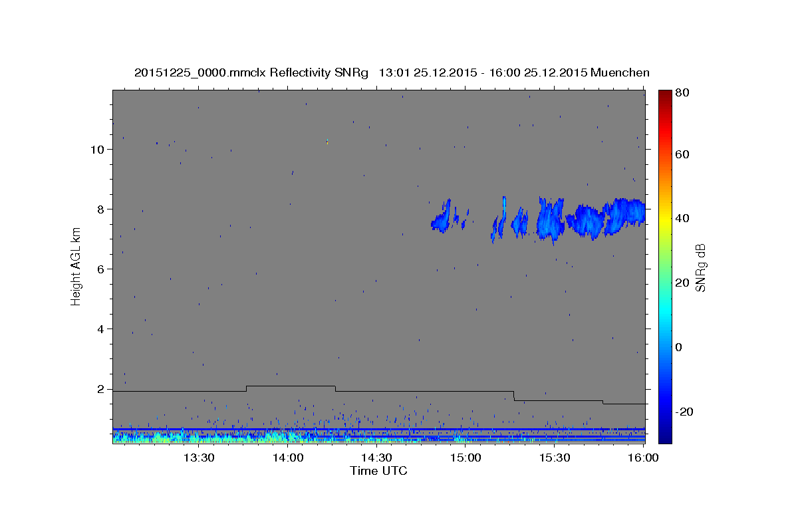Click the 'SNRg dB' colorbar label
This screenshot has width=798, height=532.
click(700, 267)
